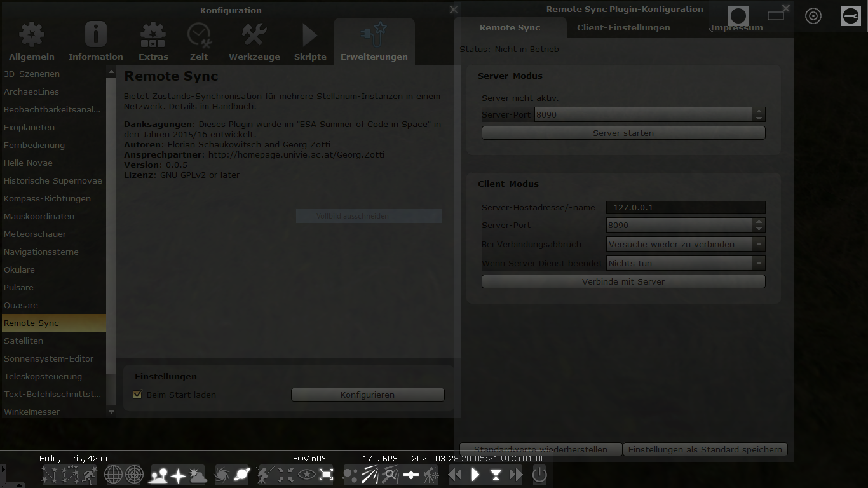This screenshot has height=488, width=868.
Task: Select the Erweiterungen tab
Action: click(374, 42)
